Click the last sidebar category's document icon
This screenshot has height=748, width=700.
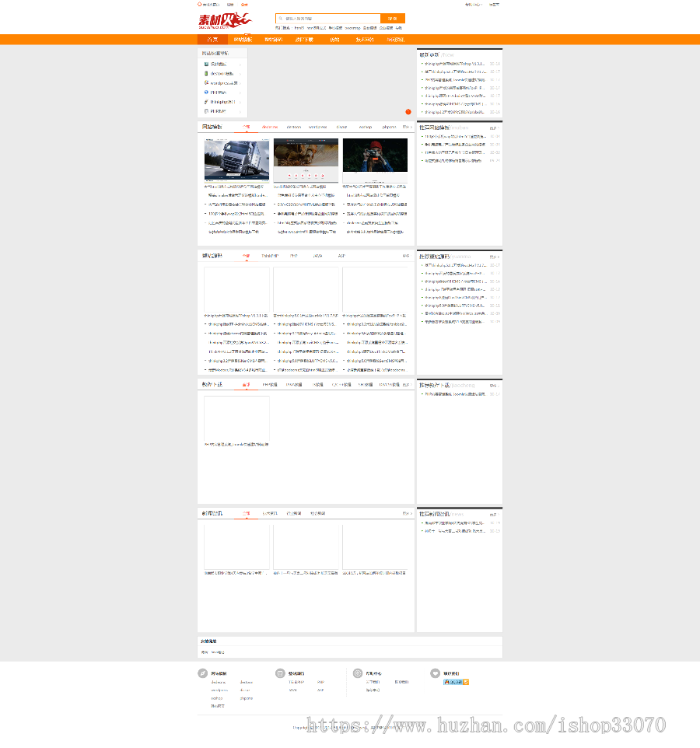(x=206, y=111)
